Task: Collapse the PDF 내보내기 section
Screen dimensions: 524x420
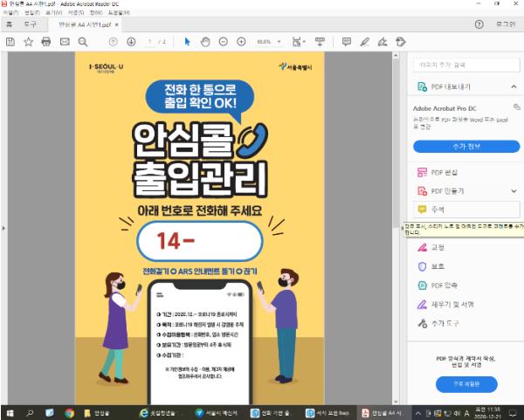Action: (513, 87)
